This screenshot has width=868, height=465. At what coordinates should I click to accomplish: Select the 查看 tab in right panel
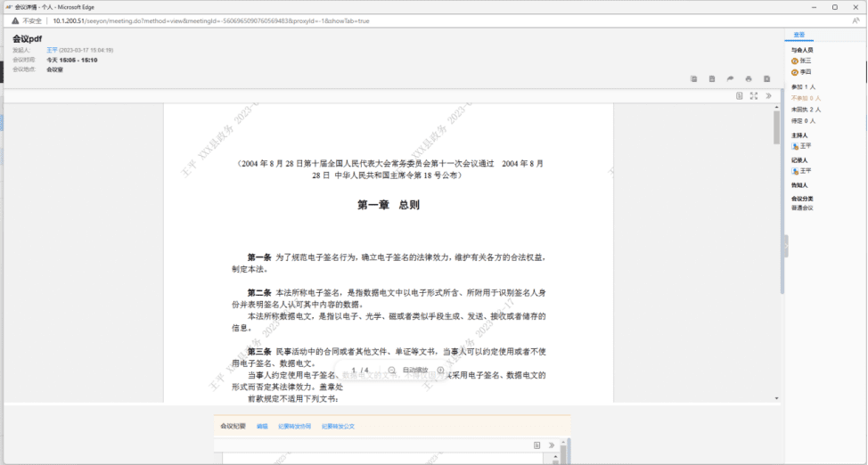pyautogui.click(x=798, y=35)
